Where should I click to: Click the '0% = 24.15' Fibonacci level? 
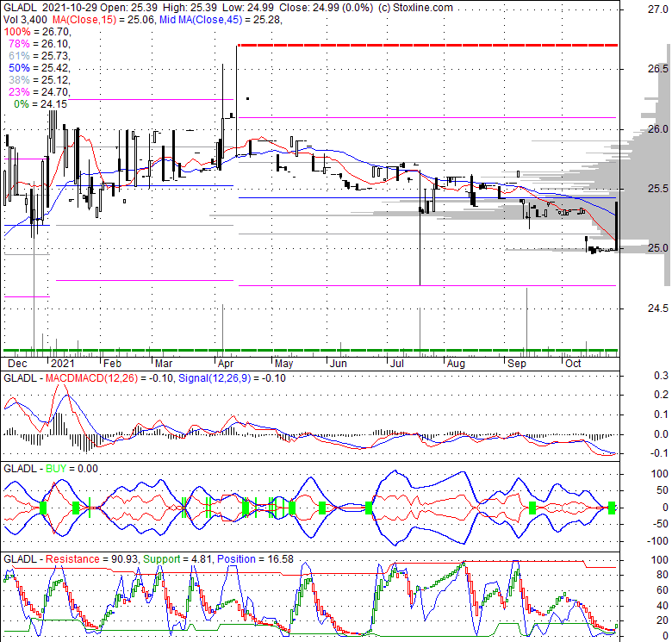40,103
